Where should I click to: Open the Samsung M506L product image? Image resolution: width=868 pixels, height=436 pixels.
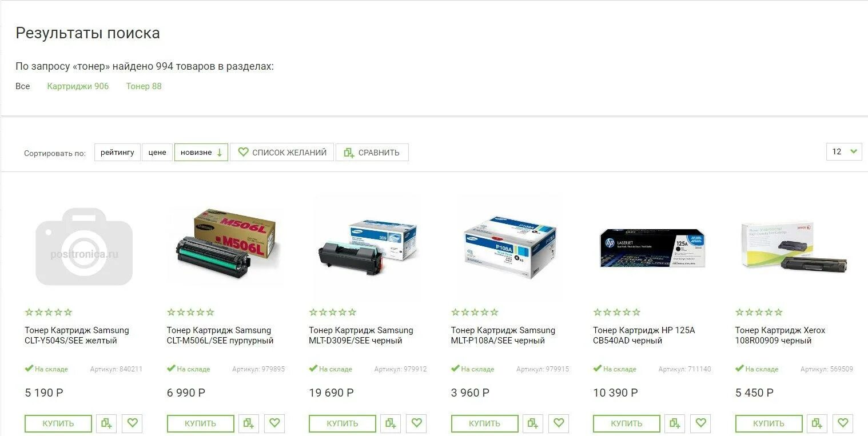click(225, 243)
